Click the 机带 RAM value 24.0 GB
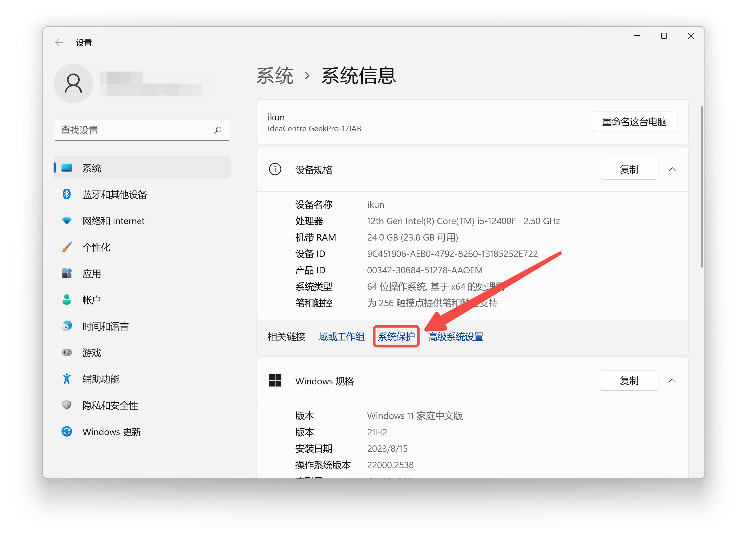 (x=412, y=237)
